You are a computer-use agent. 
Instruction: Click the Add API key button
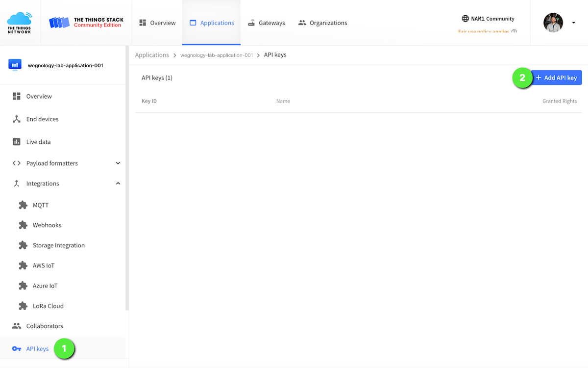tap(557, 78)
